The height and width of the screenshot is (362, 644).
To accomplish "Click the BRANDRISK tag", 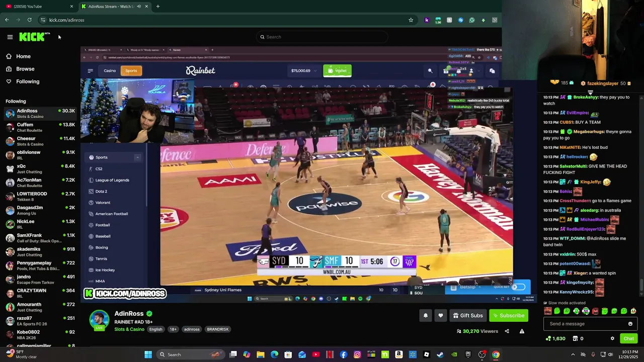I will [218, 329].
